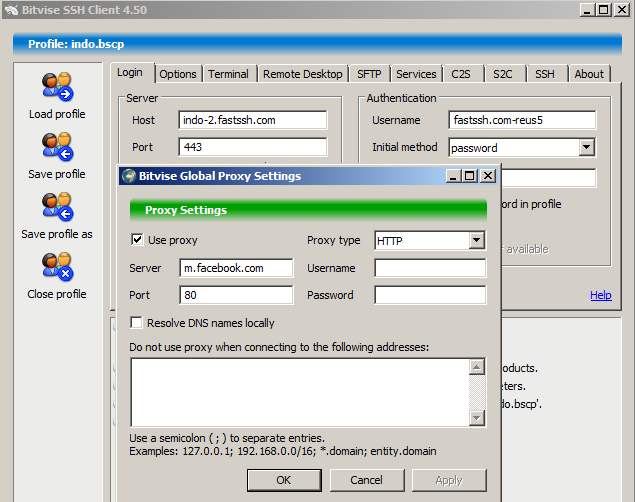635x502 pixels.
Task: Confirm proxy settings with OK
Action: 284,480
